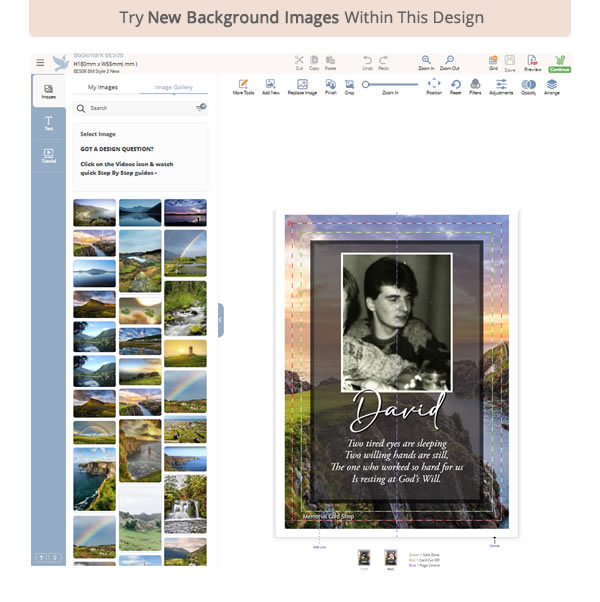The image size is (600, 602).
Task: Open search filter options
Action: (x=201, y=107)
